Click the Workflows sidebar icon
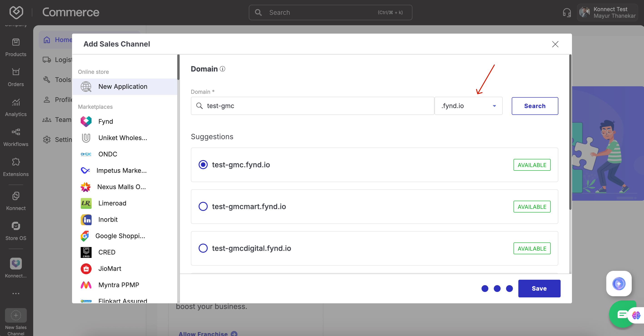644x336 pixels. tap(16, 132)
